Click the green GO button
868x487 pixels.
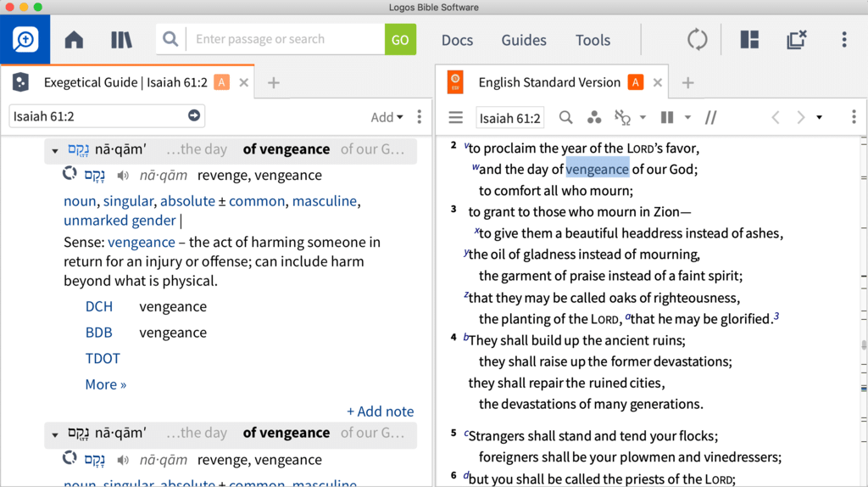click(x=400, y=39)
